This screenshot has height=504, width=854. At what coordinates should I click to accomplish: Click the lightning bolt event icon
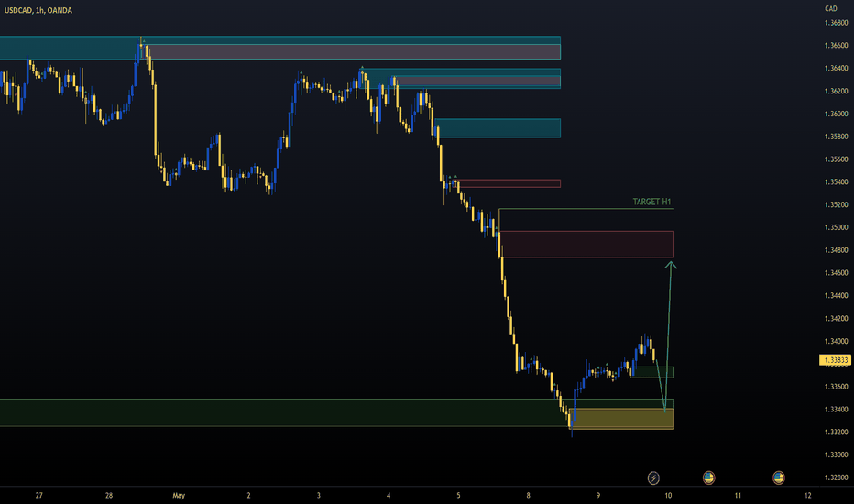tap(653, 477)
